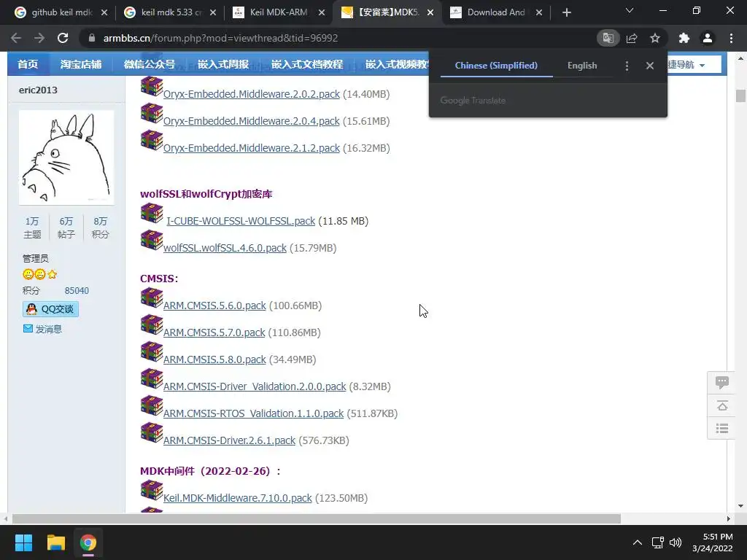The image size is (747, 560).
Task: Click archive icon beside ARM.CMSIS.5.8.0.pack
Action: point(152,351)
